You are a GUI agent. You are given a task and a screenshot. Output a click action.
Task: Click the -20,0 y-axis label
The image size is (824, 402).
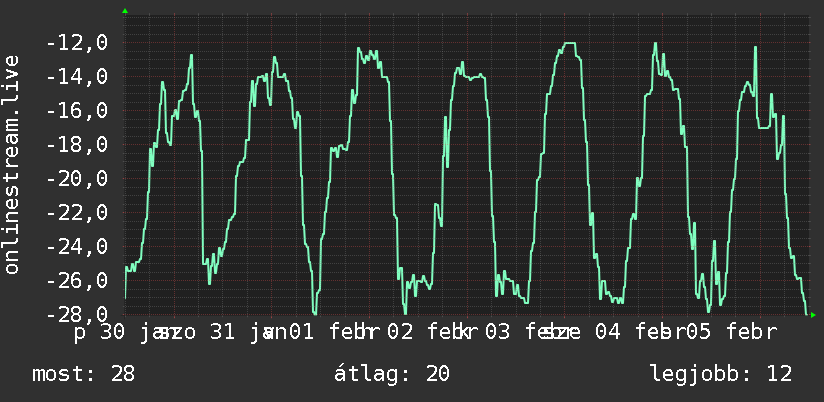(77, 179)
